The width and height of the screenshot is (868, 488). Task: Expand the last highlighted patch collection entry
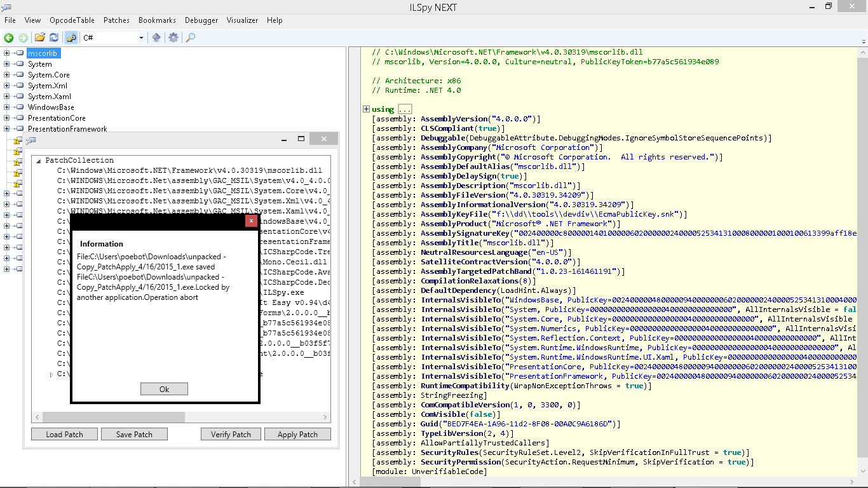(51, 375)
